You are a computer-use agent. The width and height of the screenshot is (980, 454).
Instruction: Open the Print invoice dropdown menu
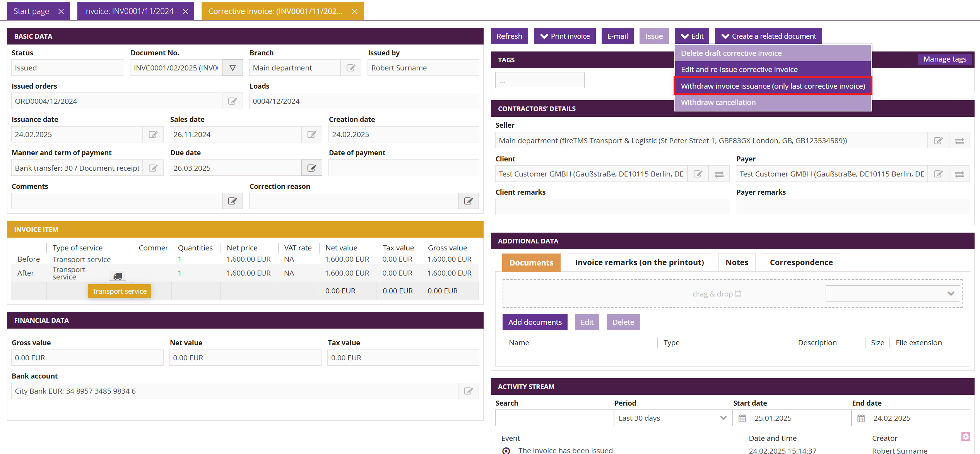[565, 36]
